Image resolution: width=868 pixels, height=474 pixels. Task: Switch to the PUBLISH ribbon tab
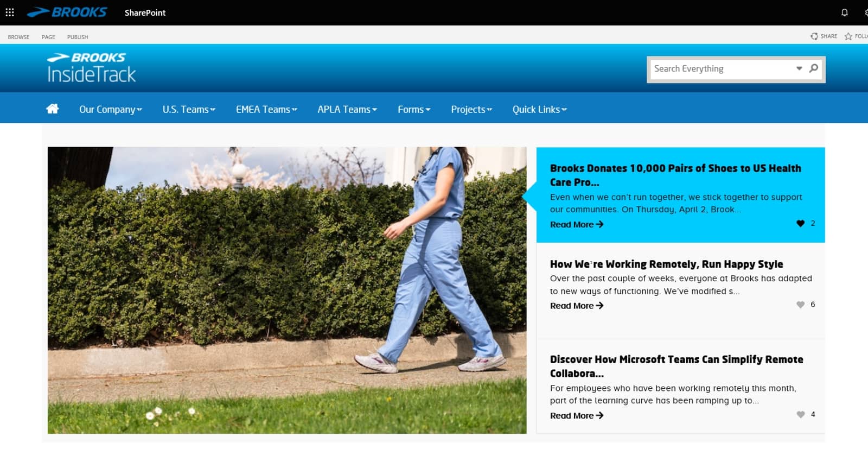(78, 37)
